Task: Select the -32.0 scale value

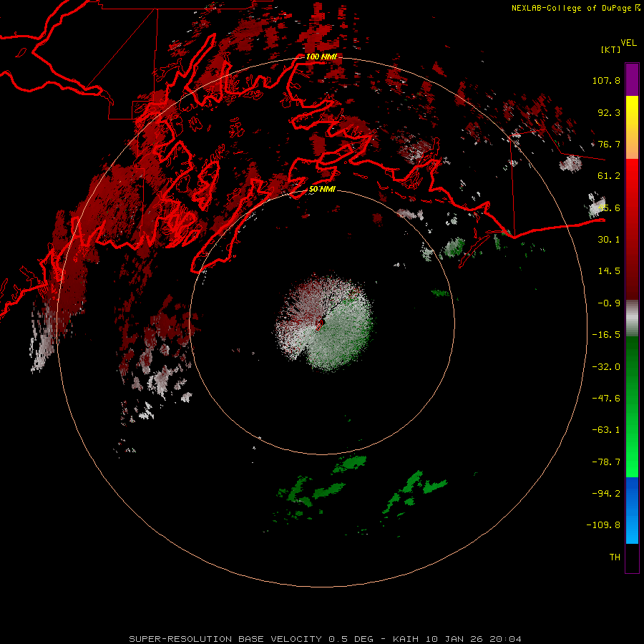Action: [x=606, y=367]
